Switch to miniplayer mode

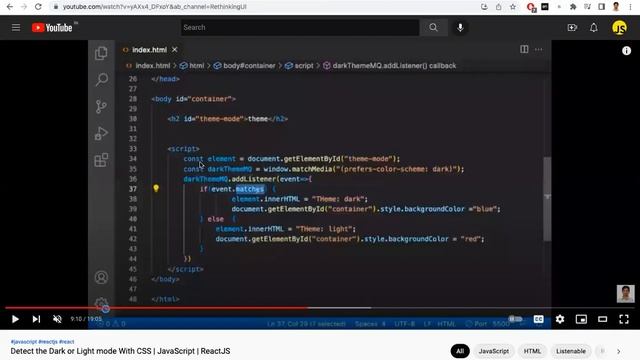coord(581,319)
